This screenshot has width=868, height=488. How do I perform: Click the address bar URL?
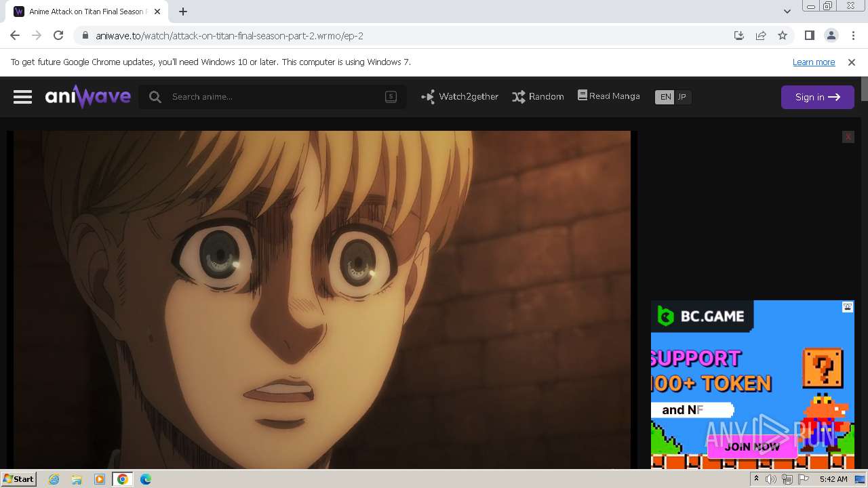pyautogui.click(x=230, y=36)
